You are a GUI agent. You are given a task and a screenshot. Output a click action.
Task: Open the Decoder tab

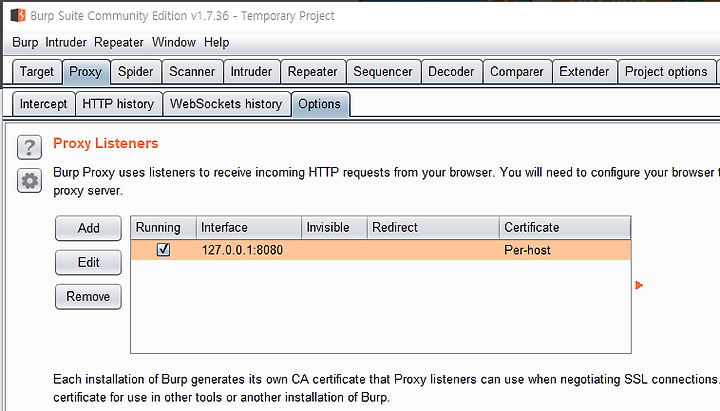tap(451, 72)
